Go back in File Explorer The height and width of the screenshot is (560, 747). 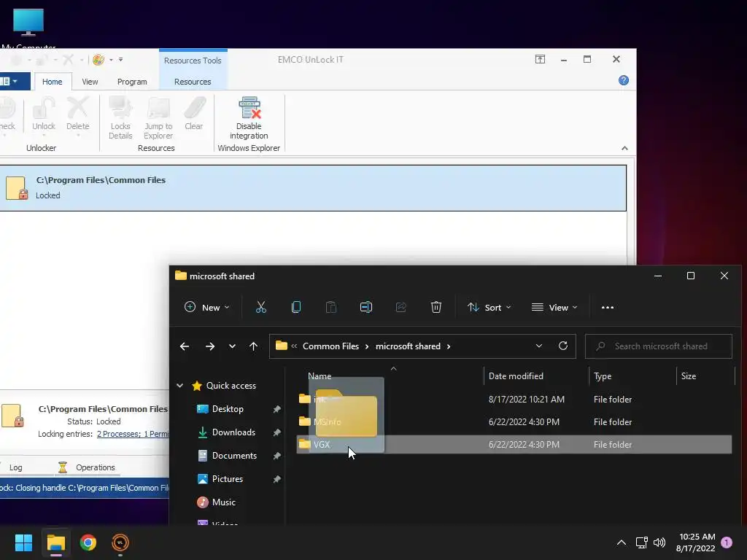click(185, 346)
